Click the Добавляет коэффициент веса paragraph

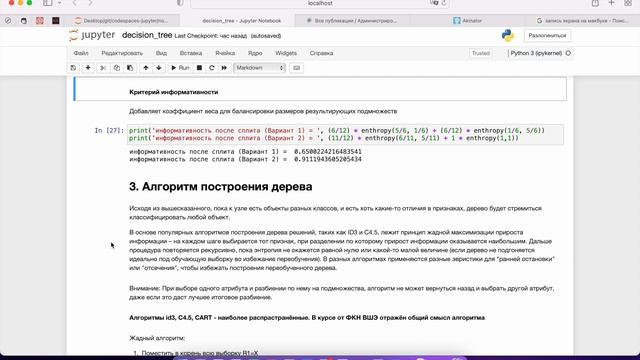263,111
